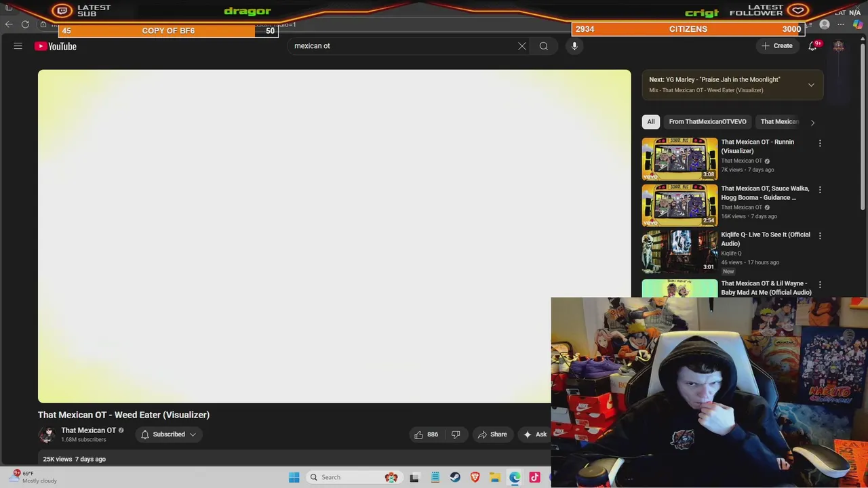
Task: Reload the page with the refresh icon
Action: tap(25, 24)
